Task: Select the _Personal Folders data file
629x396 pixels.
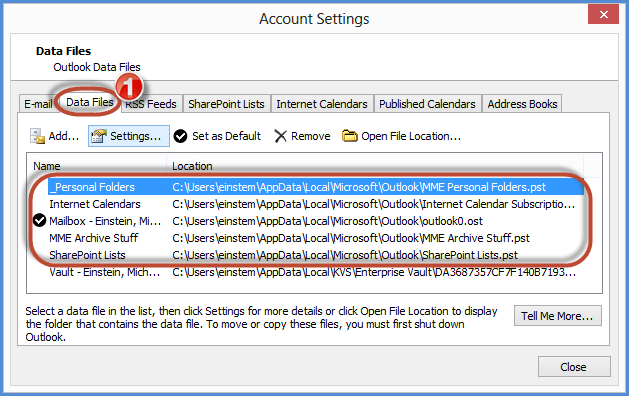Action: pos(316,187)
